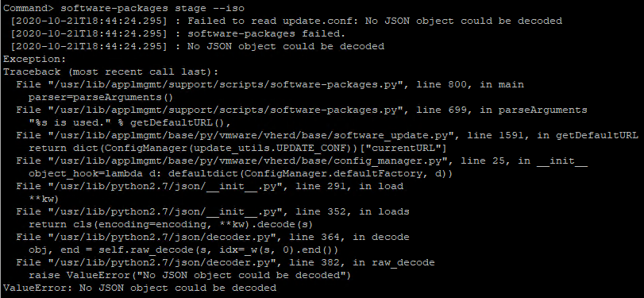Click the 'software-packages stage --iso' command text
Viewport: 644px width, 298px height.
[152, 8]
